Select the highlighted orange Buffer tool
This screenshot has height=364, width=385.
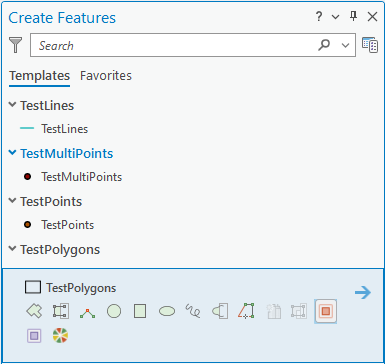326,311
